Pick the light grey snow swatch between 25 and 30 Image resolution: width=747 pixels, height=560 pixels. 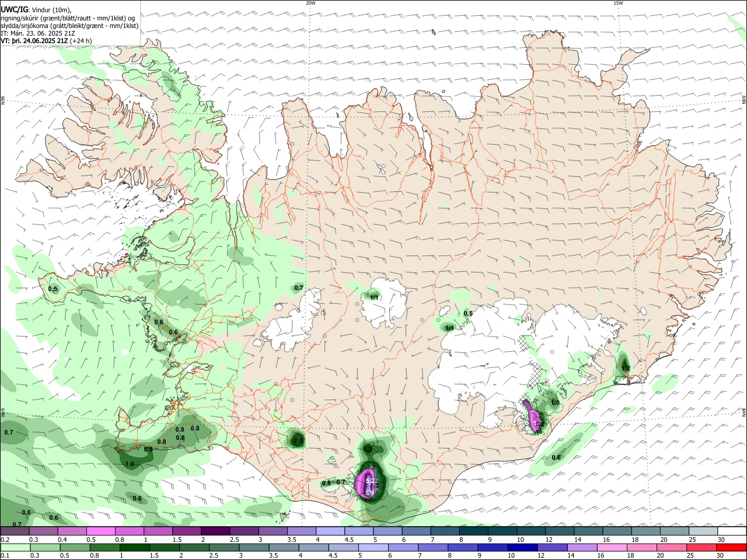703,531
